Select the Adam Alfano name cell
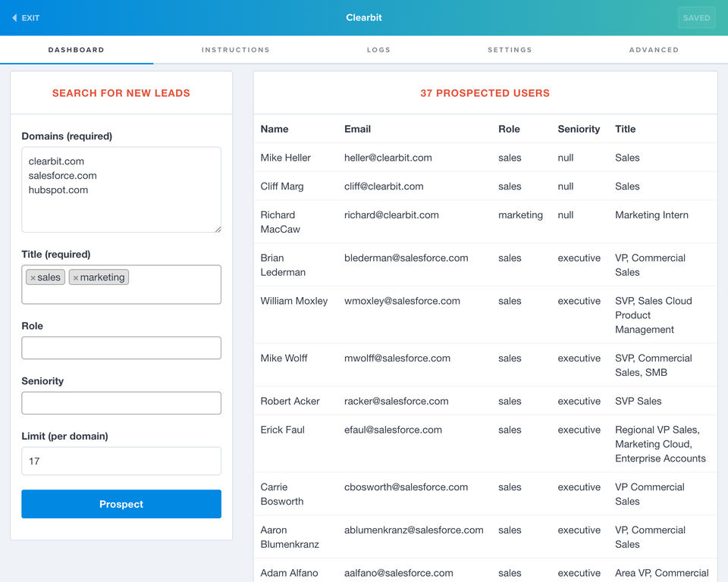This screenshot has height=582, width=728. click(289, 573)
